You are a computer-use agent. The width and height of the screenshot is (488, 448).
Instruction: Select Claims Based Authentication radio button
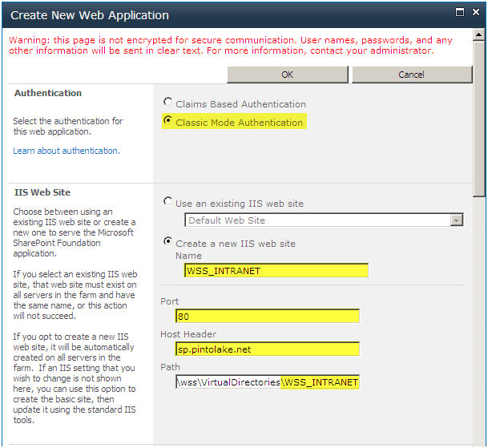167,102
